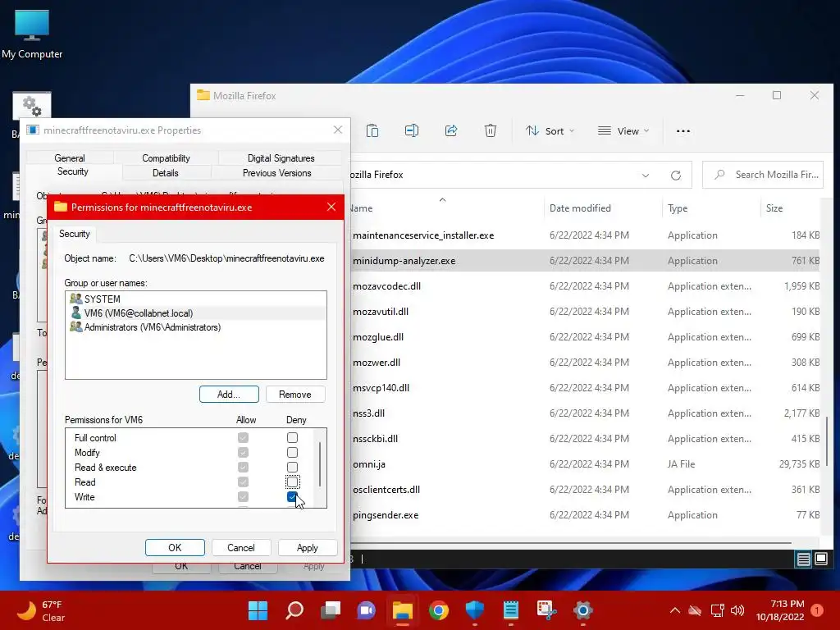
Task: Click the Add... button
Action: click(x=229, y=395)
